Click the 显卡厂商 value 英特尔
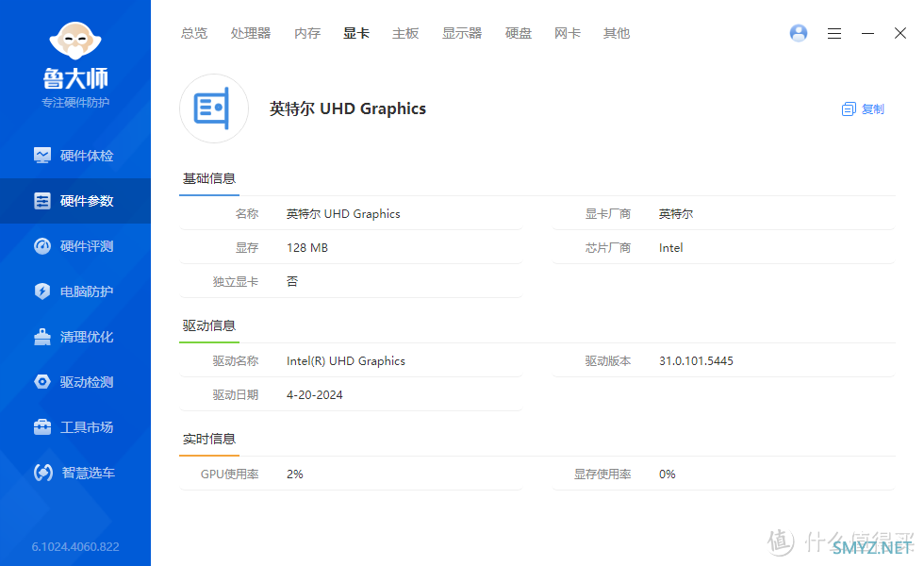Screen dimensions: 924x566 pyautogui.click(x=676, y=214)
